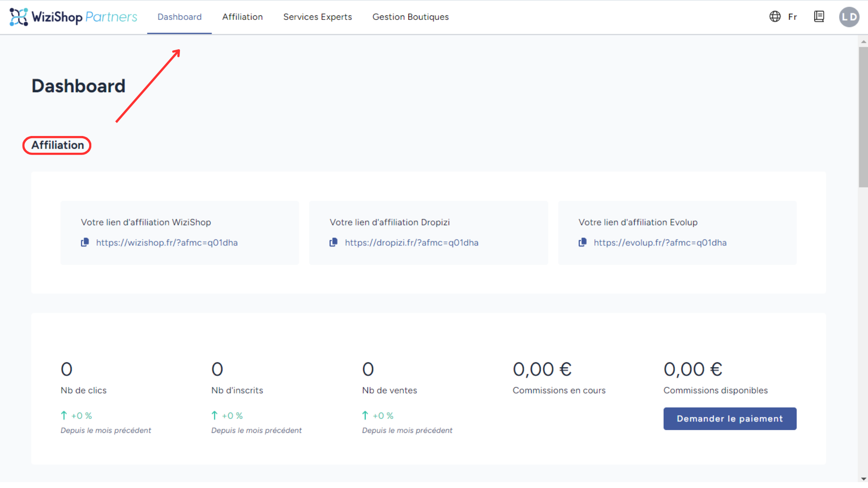
Task: Click the Nb de ventes label
Action: pyautogui.click(x=389, y=390)
